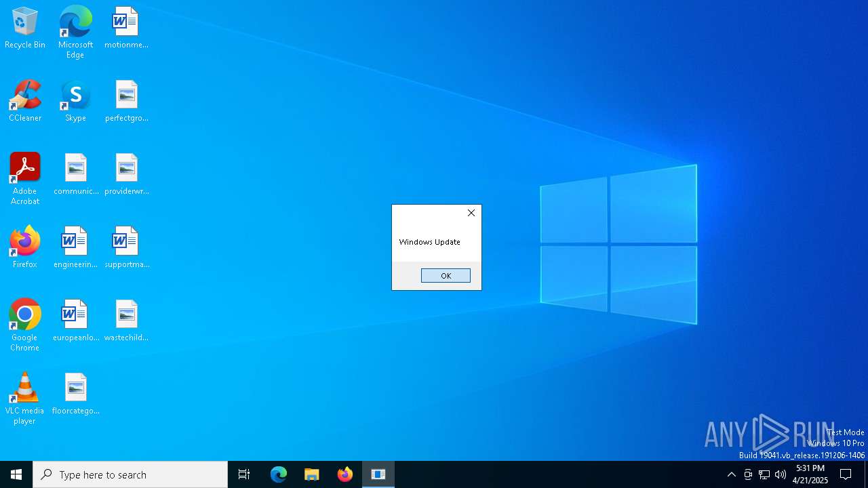Open Google Chrome desktop shortcut
The image size is (868, 488).
[25, 325]
